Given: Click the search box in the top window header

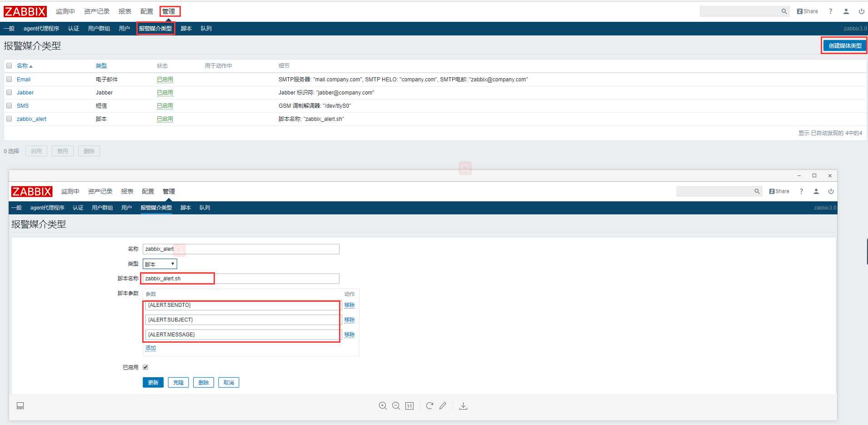Looking at the screenshot, I should (x=740, y=11).
